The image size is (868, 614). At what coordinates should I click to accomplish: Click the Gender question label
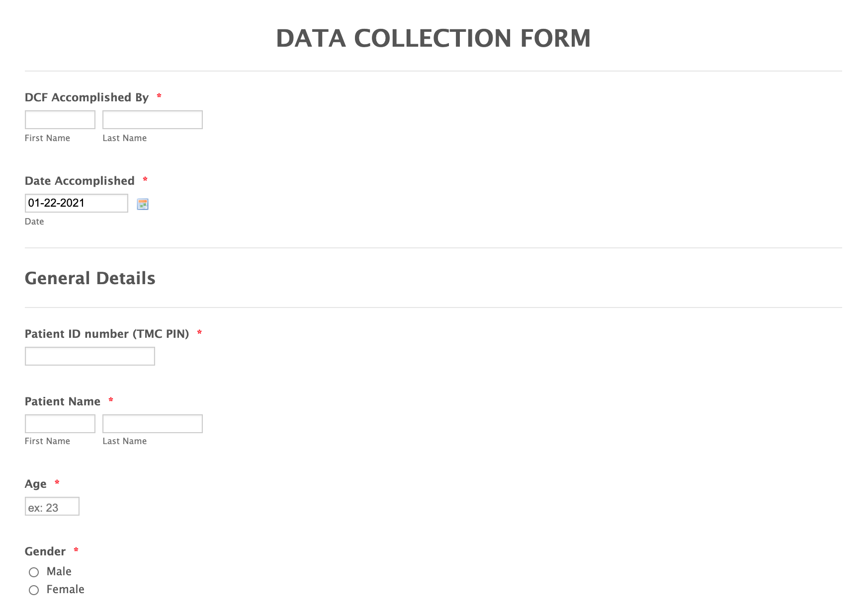[45, 551]
